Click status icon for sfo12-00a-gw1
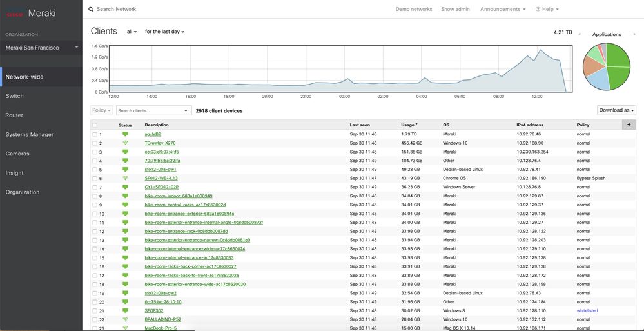This screenshot has height=331, width=644. [x=125, y=170]
